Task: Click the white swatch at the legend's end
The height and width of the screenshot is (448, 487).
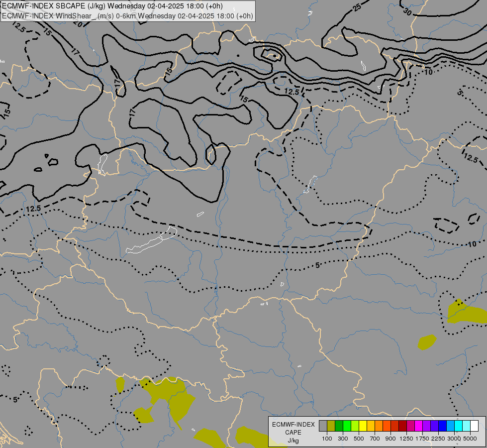Action: pos(475,426)
